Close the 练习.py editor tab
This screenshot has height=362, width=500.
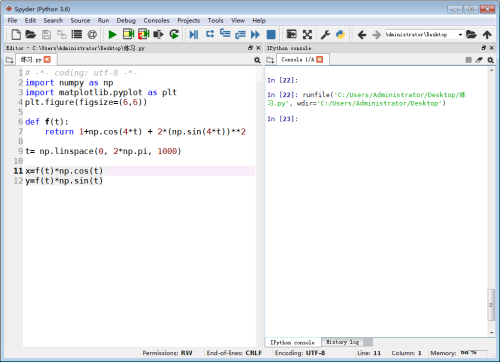point(47,59)
